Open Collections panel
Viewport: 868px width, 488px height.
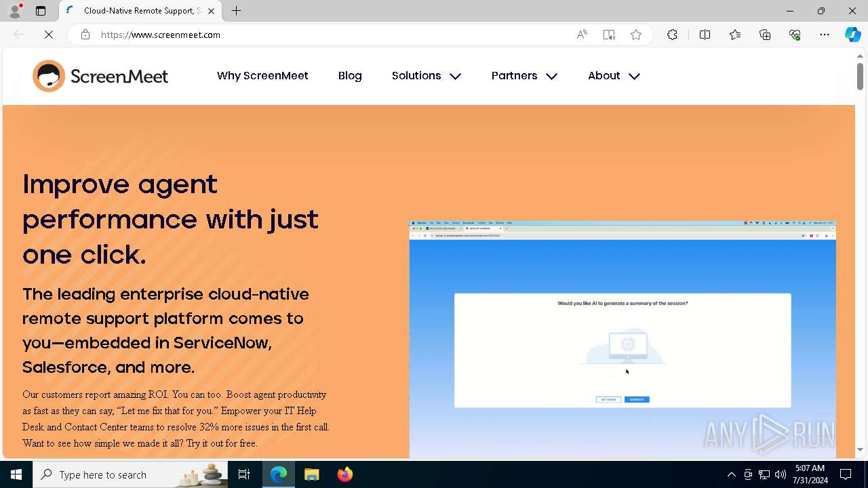point(765,35)
